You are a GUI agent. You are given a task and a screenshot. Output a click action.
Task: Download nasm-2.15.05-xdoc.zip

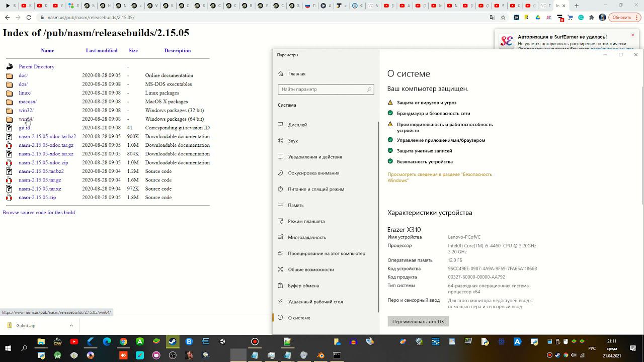(43, 163)
